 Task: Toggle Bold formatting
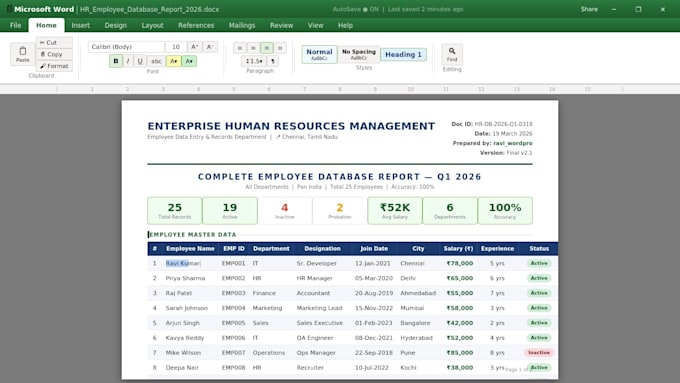(x=116, y=61)
